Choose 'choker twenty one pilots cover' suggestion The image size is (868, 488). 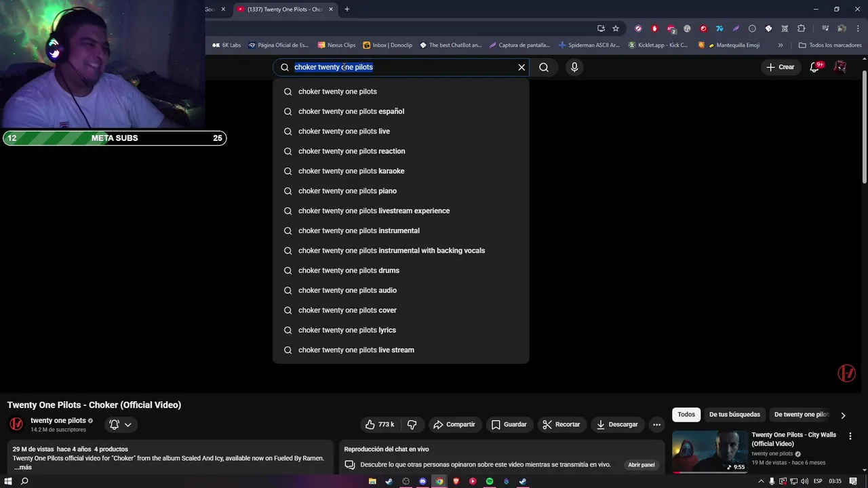[401, 310]
